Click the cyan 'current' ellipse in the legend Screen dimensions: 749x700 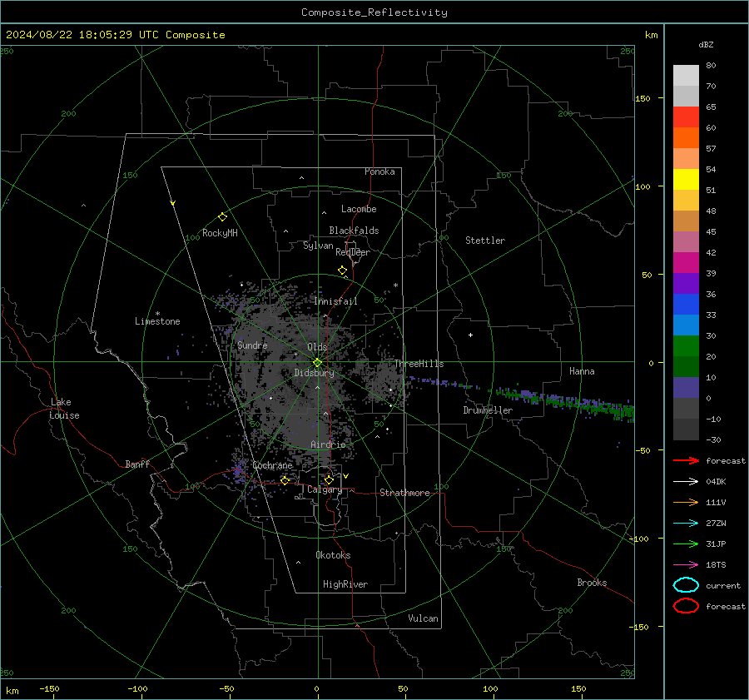686,585
